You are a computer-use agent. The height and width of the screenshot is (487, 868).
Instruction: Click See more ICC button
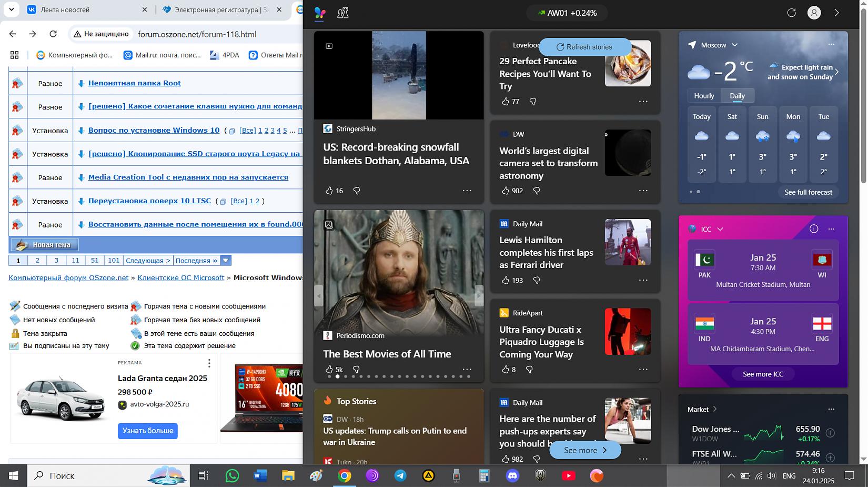click(763, 374)
